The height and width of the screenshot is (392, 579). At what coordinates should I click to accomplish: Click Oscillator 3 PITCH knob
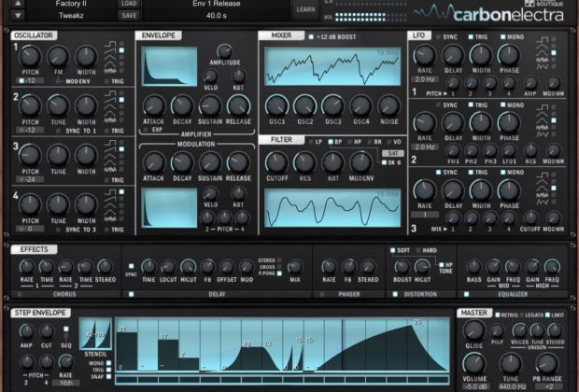point(30,155)
